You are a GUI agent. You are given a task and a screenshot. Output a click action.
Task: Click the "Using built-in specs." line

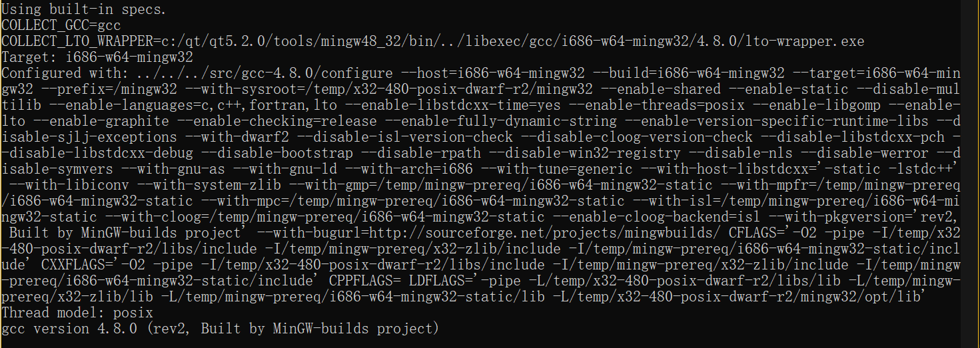(x=84, y=9)
